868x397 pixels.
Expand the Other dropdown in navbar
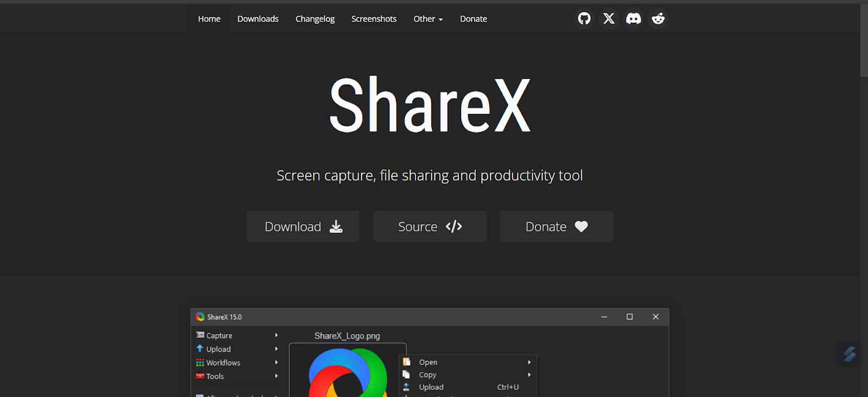[428, 18]
